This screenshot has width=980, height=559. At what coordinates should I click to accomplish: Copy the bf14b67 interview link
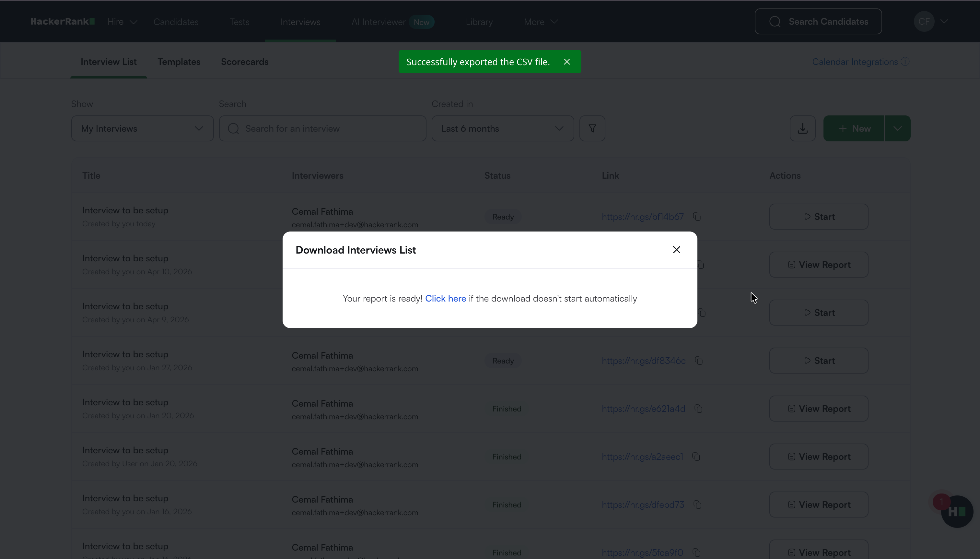(x=697, y=217)
